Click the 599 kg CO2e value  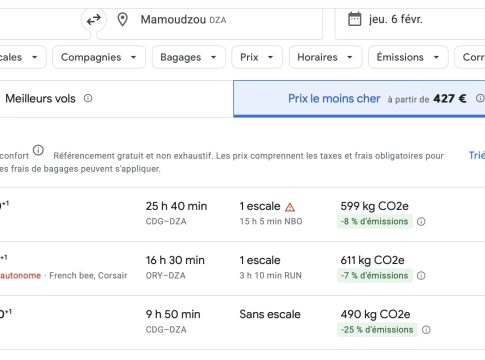coord(374,206)
